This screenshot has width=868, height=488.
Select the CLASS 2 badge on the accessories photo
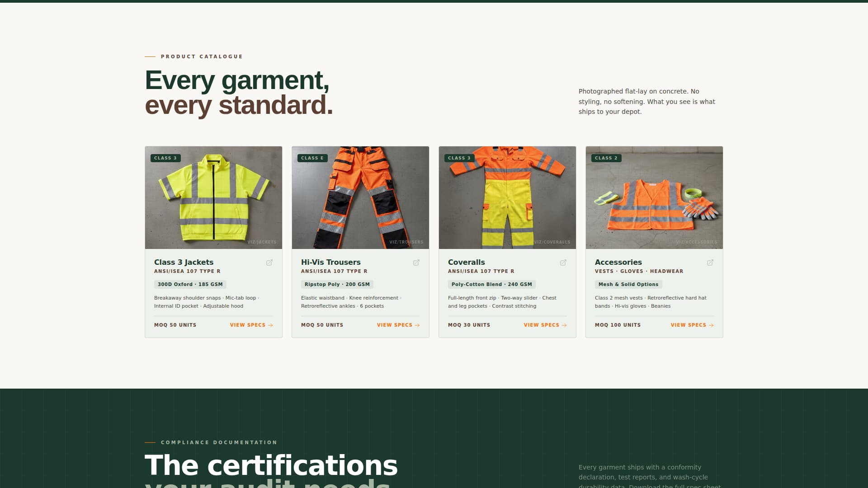[606, 158]
